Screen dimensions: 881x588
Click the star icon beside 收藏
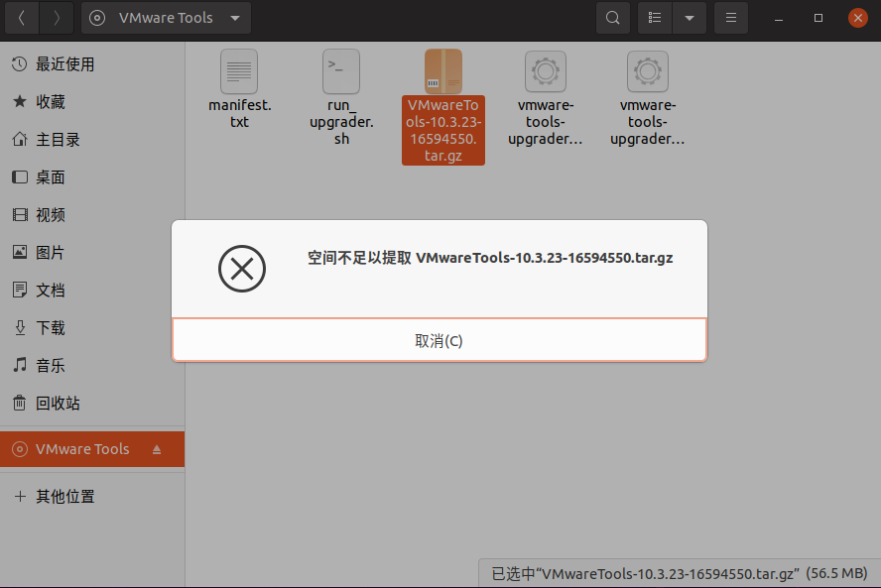20,102
